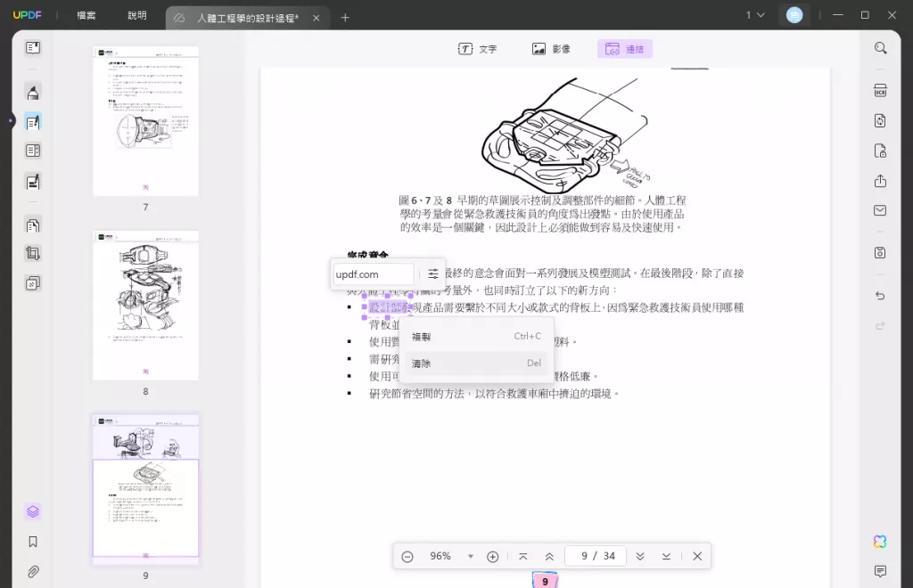
Task: Select the 連結 edit mode
Action: 625,49
